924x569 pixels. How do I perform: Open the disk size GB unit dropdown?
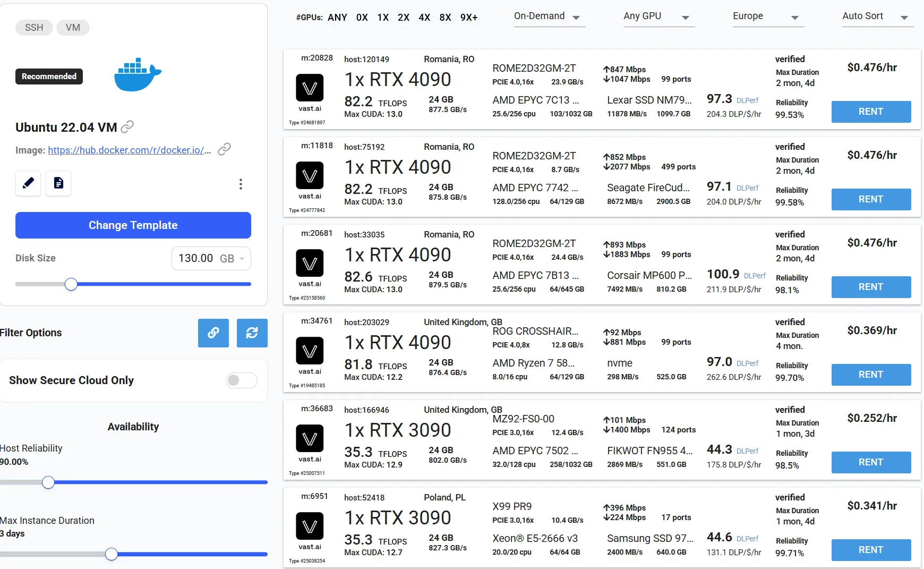232,259
